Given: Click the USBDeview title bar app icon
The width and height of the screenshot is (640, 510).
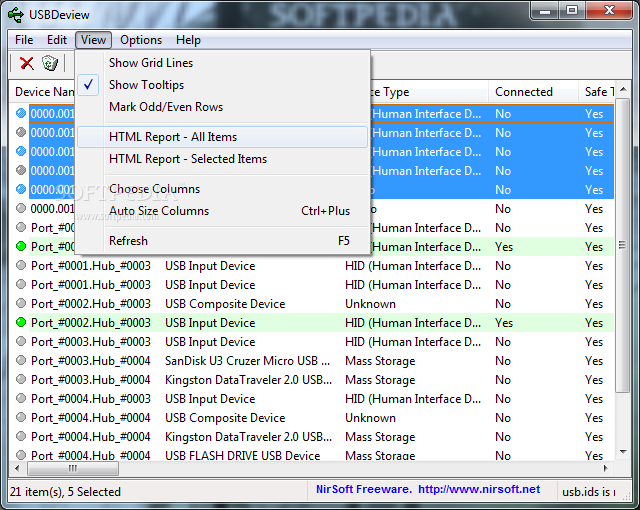Looking at the screenshot, I should tap(16, 15).
